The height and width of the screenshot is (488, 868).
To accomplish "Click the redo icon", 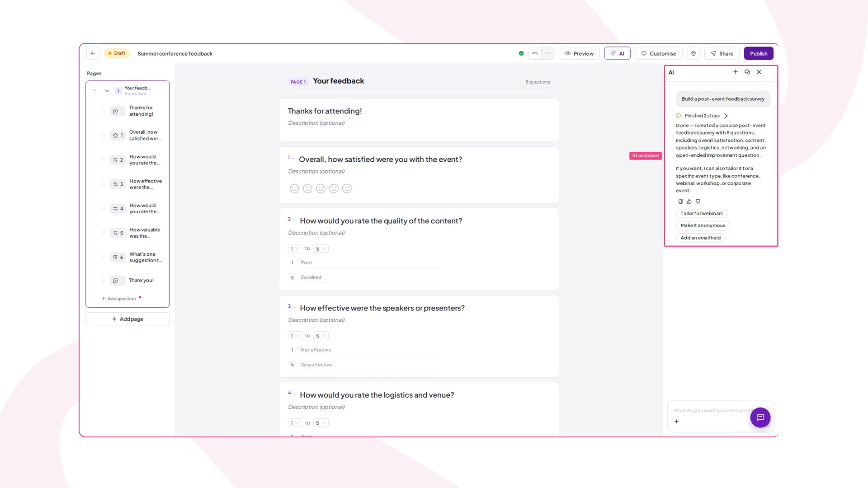I will coord(548,53).
